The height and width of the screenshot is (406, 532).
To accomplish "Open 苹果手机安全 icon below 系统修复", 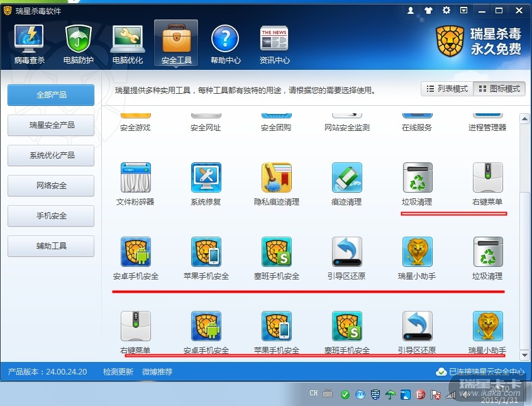I will (x=206, y=252).
